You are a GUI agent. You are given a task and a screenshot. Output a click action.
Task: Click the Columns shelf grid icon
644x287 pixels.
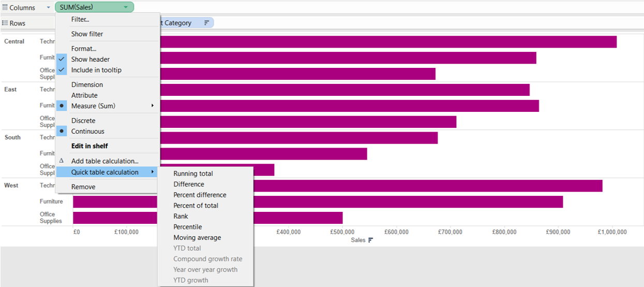(x=5, y=8)
